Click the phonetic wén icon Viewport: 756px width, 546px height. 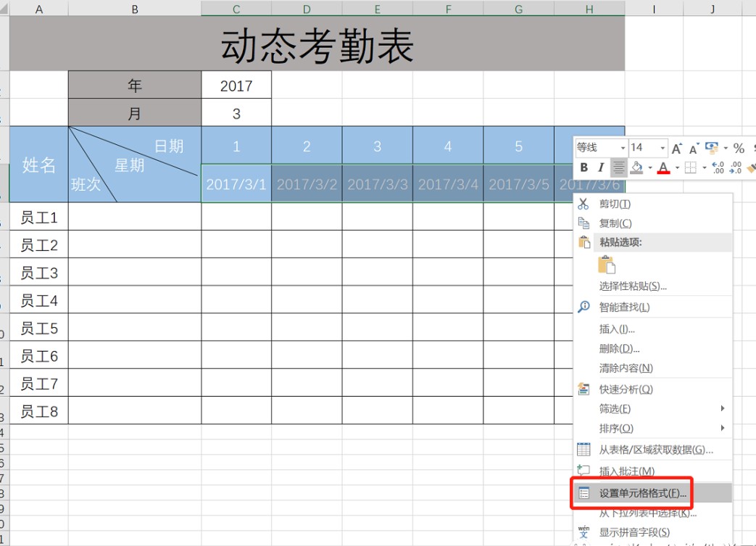click(x=583, y=531)
